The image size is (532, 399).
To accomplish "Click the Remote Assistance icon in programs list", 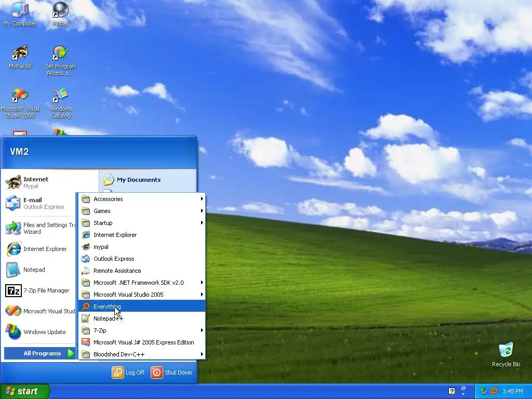I will coord(86,270).
